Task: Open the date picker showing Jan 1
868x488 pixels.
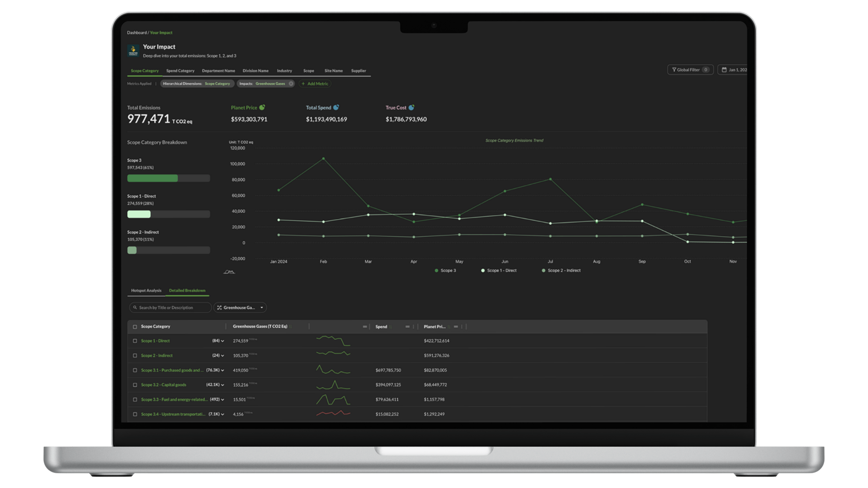Action: (733, 70)
